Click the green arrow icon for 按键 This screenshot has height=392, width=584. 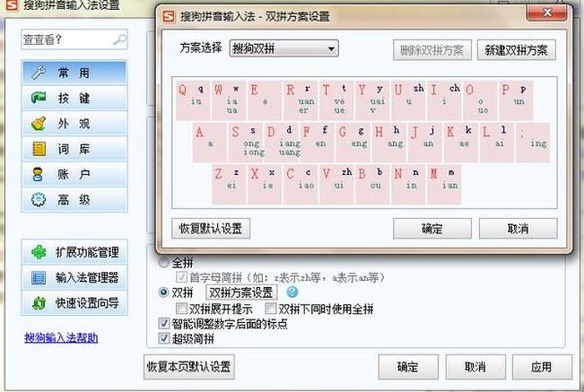coord(38,98)
